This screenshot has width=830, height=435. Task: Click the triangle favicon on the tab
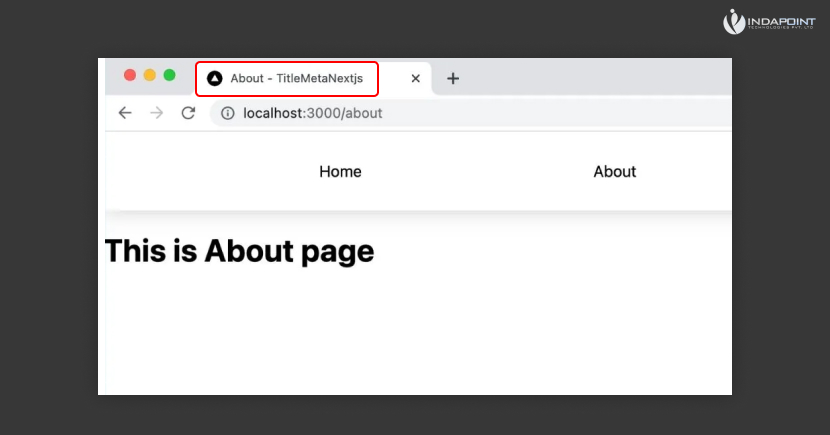click(214, 78)
